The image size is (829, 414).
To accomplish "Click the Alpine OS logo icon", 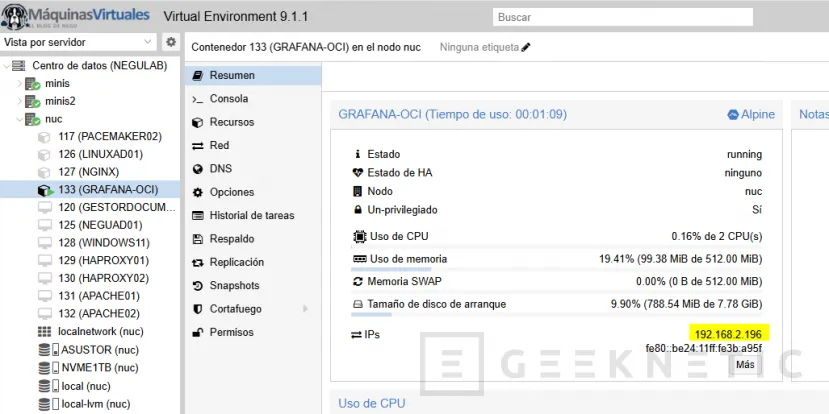I will click(x=733, y=115).
